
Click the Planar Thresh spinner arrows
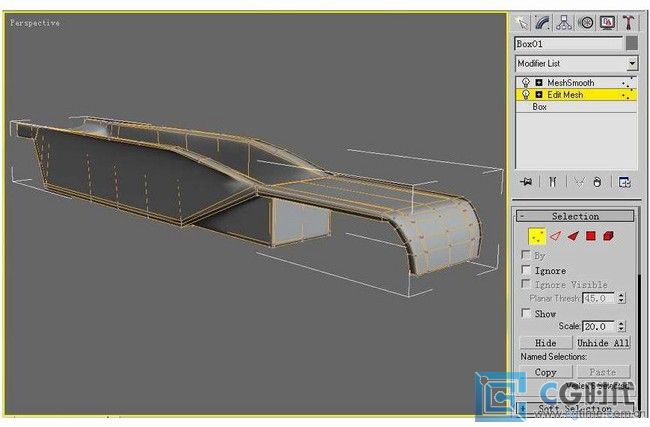[621, 298]
